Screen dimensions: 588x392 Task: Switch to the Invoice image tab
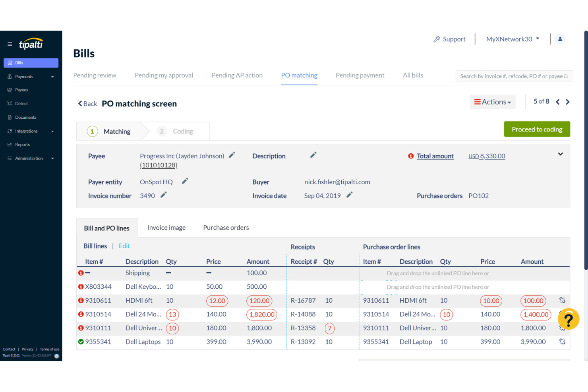[166, 228]
